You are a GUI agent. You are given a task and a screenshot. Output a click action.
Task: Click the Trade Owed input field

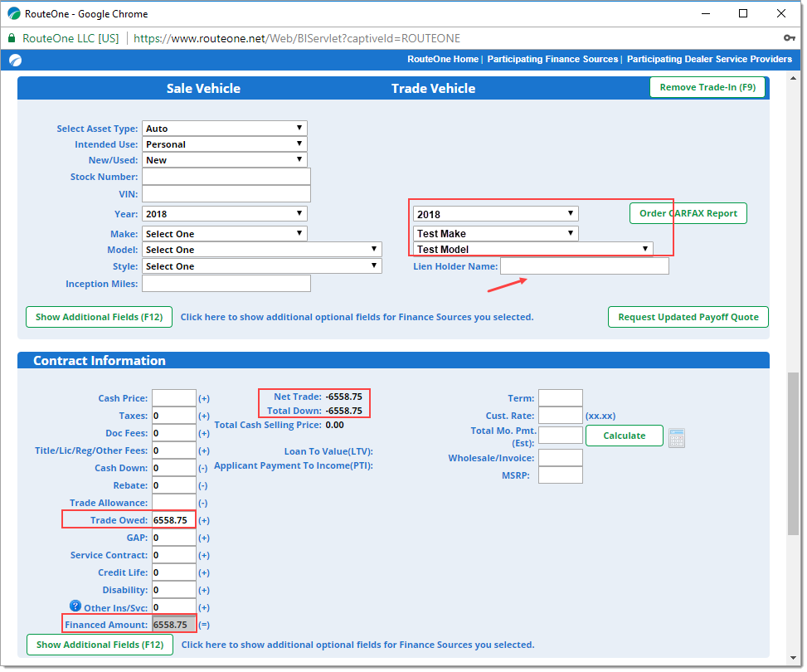click(174, 520)
